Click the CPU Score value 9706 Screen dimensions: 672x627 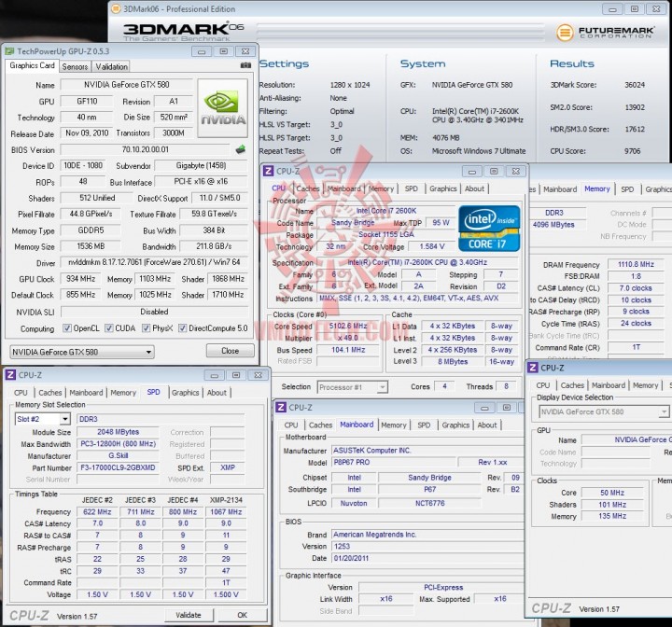632,151
